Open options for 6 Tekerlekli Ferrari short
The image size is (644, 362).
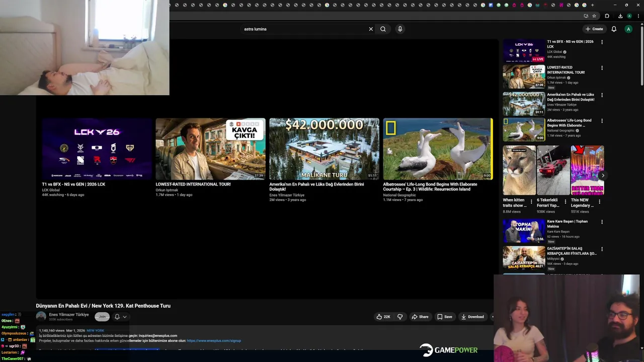tap(565, 202)
